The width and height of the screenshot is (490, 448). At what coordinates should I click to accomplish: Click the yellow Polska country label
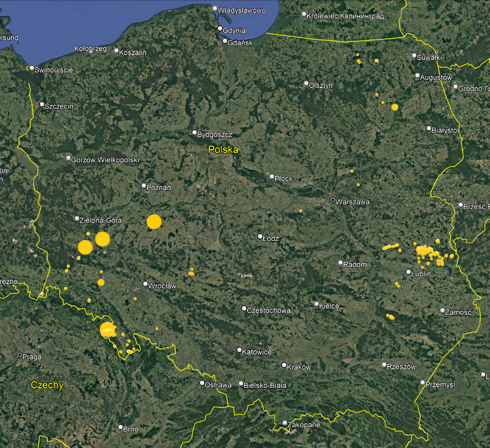pos(223,150)
